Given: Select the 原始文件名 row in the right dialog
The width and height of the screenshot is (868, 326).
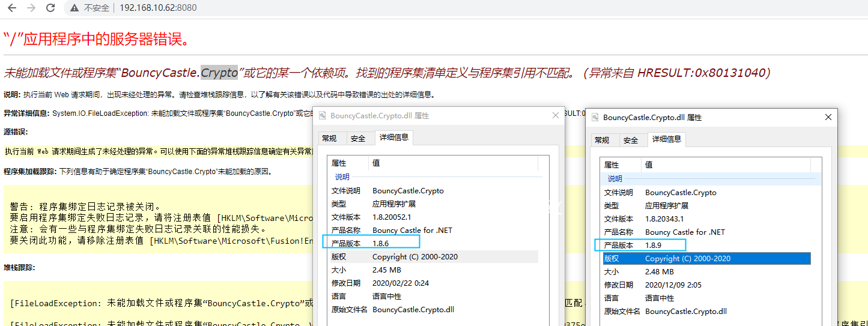Looking at the screenshot, I should (x=706, y=312).
